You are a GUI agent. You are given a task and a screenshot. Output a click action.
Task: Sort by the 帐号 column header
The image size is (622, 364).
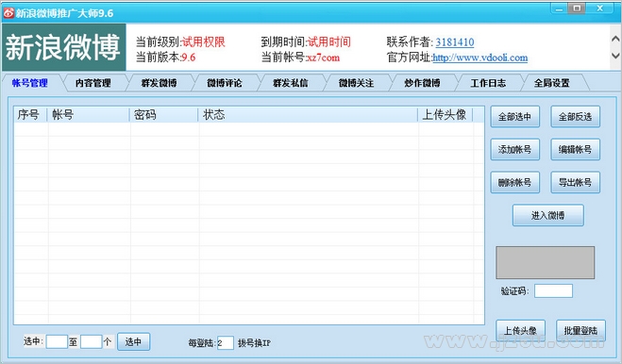coord(89,115)
